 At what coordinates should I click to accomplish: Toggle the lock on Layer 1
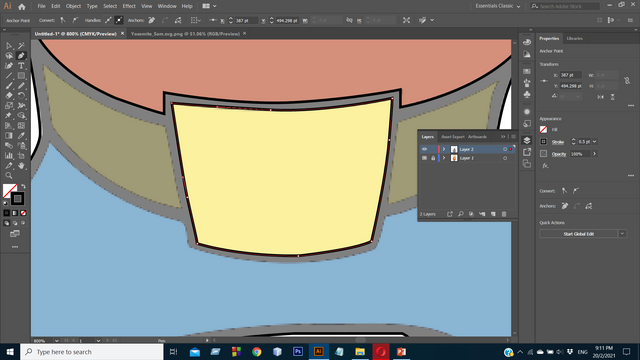point(433,158)
